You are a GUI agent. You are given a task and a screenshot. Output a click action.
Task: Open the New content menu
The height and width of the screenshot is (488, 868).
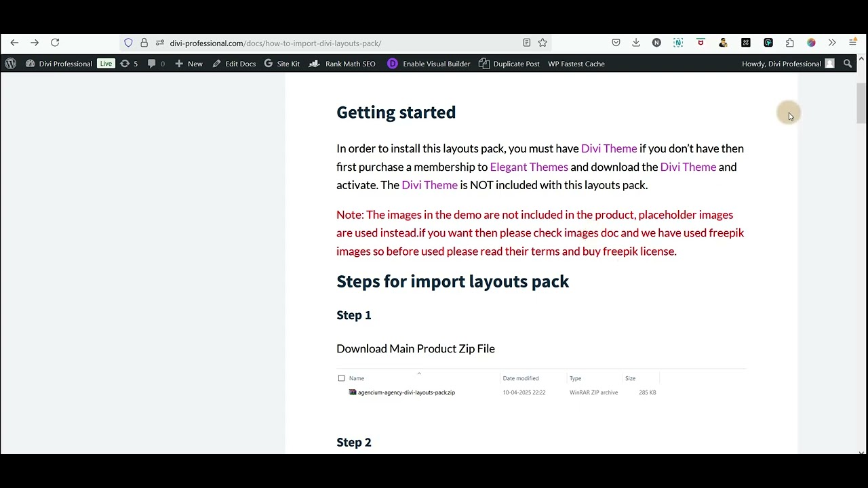[189, 64]
